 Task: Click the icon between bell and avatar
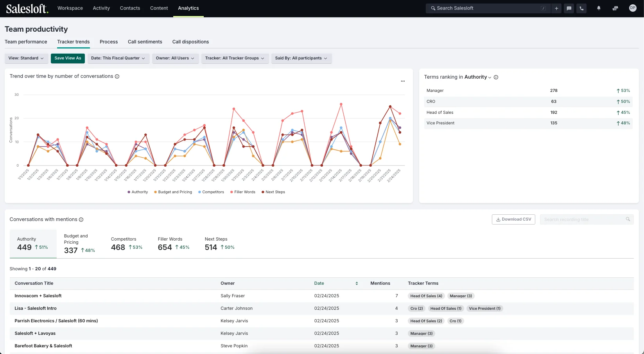[x=615, y=8]
